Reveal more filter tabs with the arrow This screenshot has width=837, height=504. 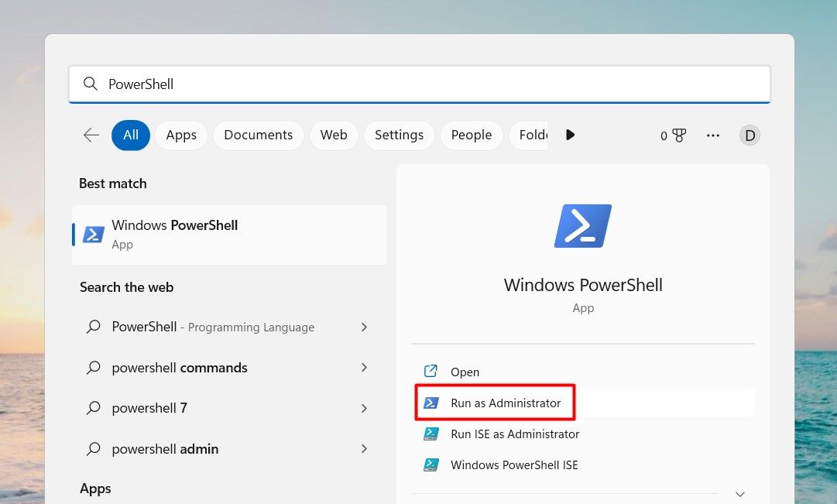[x=570, y=135]
